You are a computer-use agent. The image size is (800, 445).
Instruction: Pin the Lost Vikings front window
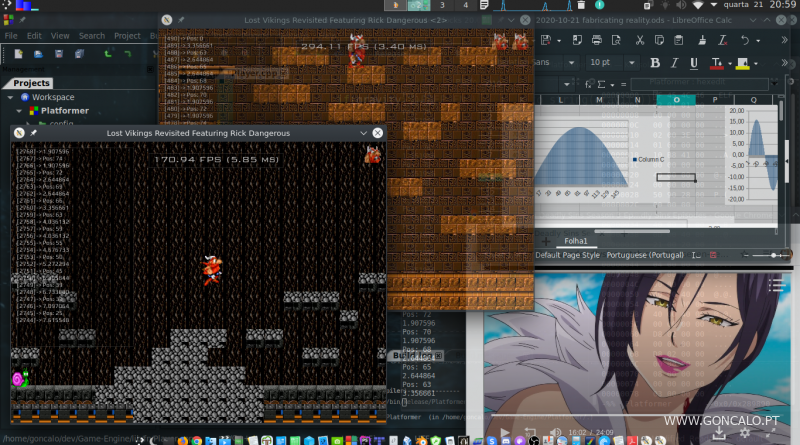click(x=33, y=133)
